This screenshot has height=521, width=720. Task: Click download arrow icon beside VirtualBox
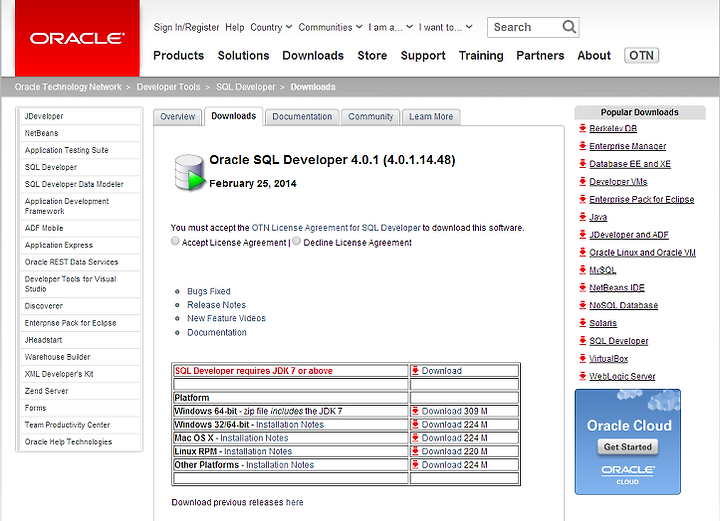(x=583, y=359)
